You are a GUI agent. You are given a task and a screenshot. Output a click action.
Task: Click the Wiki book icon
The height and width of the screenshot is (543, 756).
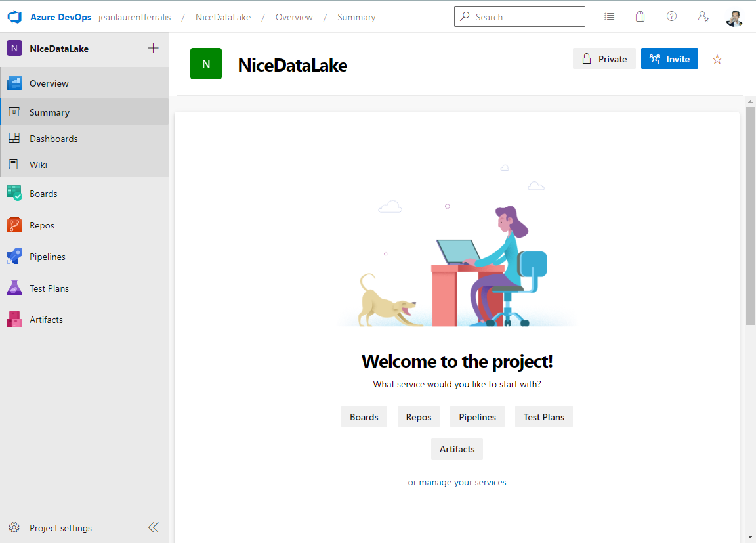[x=14, y=164]
